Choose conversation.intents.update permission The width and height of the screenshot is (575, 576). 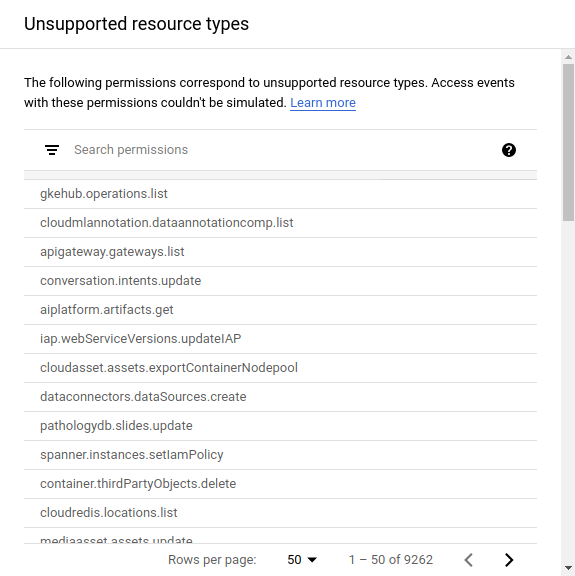280,281
